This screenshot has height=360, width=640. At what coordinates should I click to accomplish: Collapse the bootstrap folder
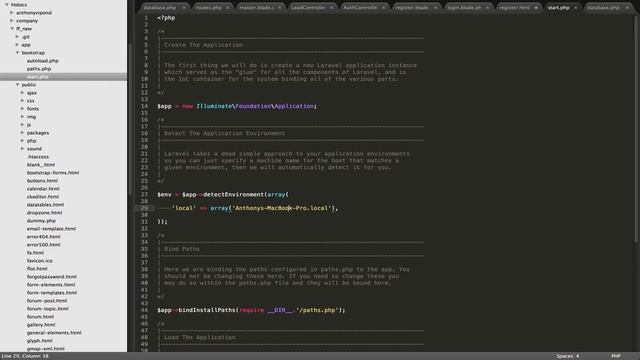coord(17,53)
